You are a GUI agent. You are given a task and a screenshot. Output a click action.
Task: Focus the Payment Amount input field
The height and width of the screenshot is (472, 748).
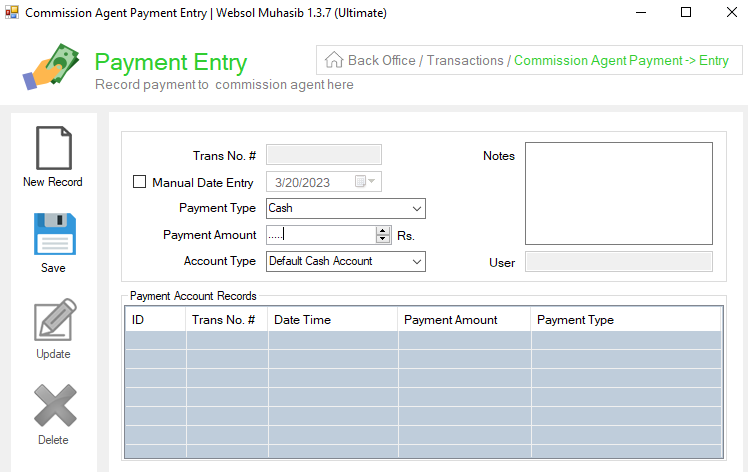(x=321, y=235)
